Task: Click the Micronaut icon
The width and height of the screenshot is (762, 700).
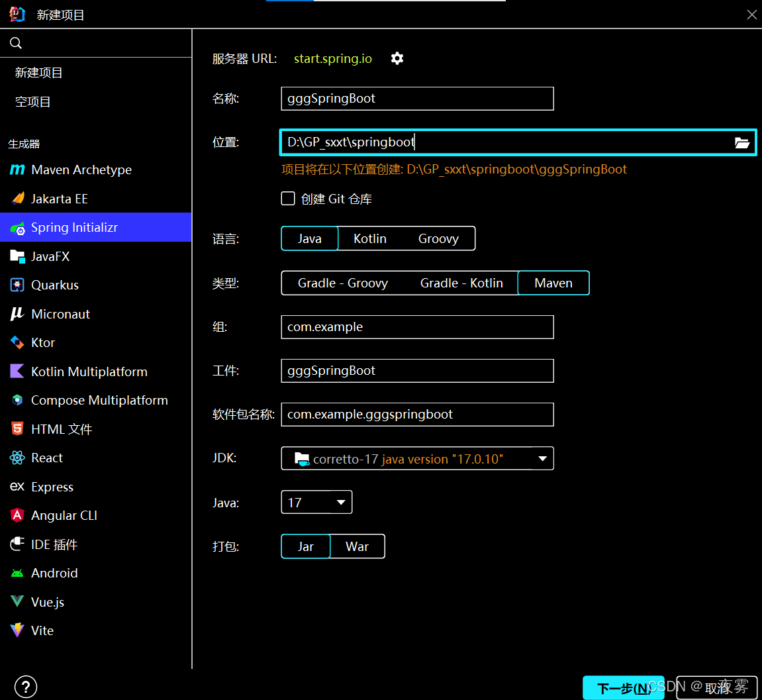Action: pos(17,314)
